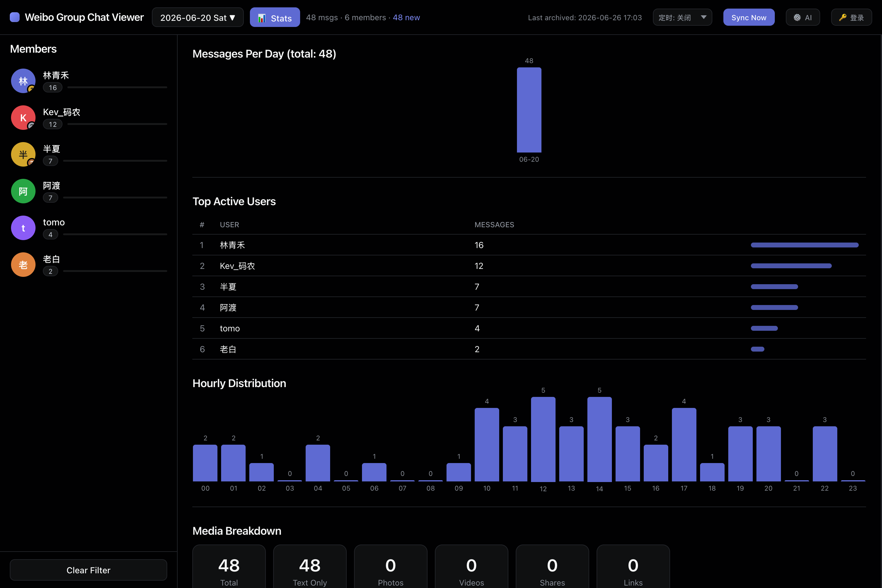The image size is (882, 588).
Task: Select tomo avatar in Members list
Action: 23,228
